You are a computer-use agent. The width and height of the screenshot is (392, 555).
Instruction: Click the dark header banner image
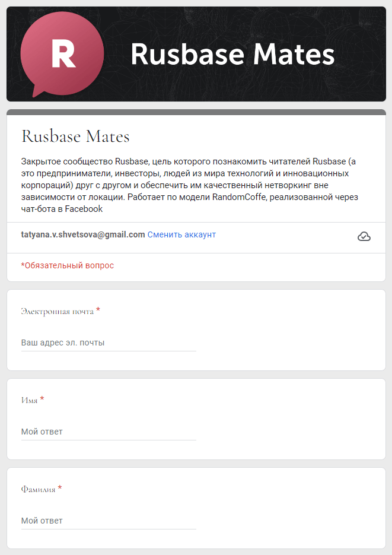[196, 54]
